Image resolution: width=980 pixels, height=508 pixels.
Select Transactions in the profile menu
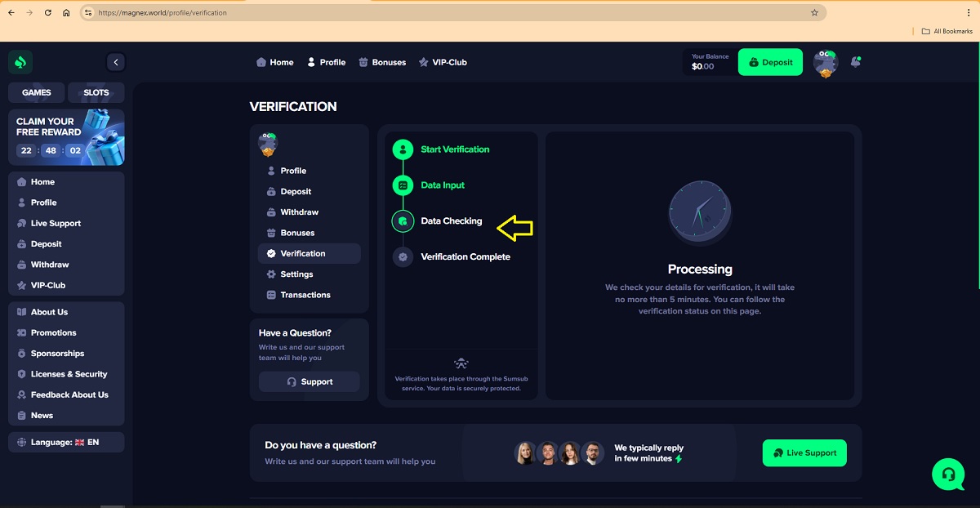point(305,295)
